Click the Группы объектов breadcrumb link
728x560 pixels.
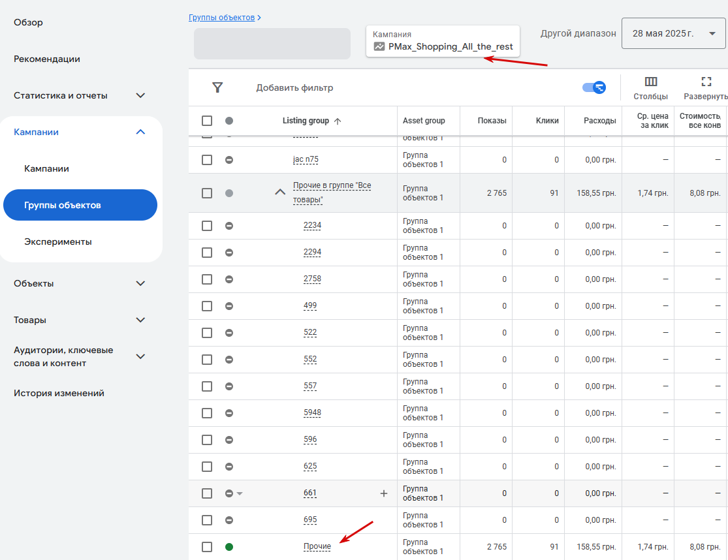pyautogui.click(x=221, y=18)
